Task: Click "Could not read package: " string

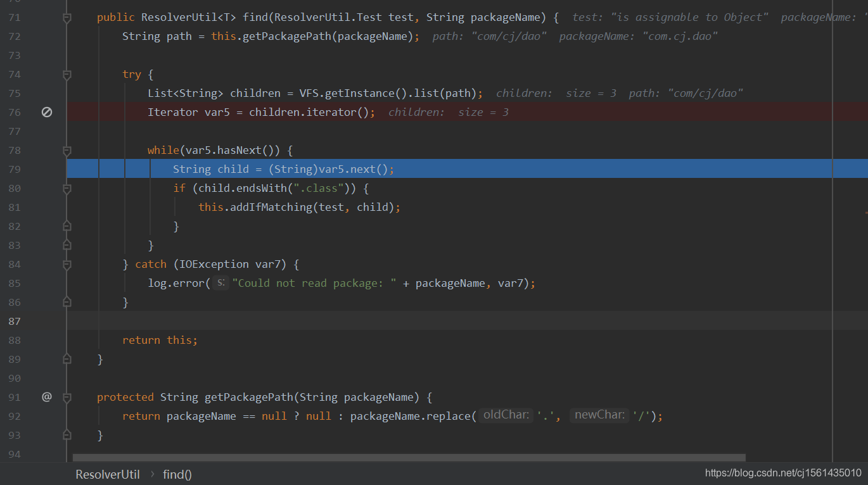Action: click(x=314, y=283)
